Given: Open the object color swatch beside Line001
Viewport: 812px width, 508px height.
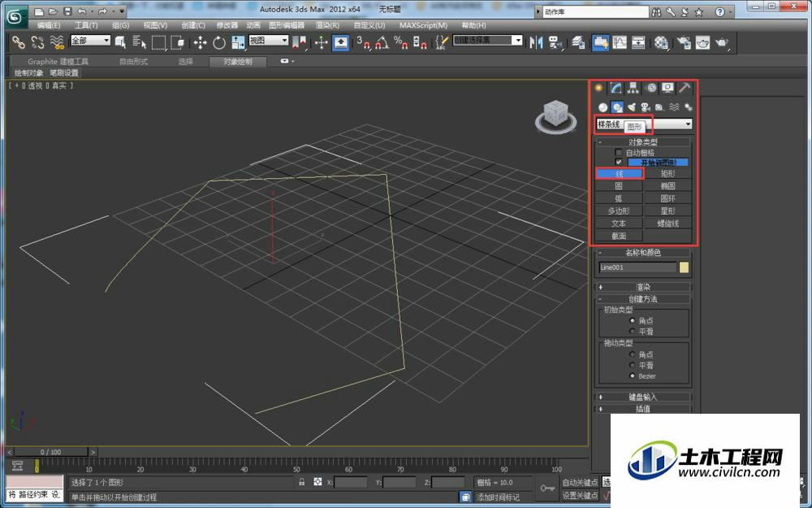Looking at the screenshot, I should point(684,267).
